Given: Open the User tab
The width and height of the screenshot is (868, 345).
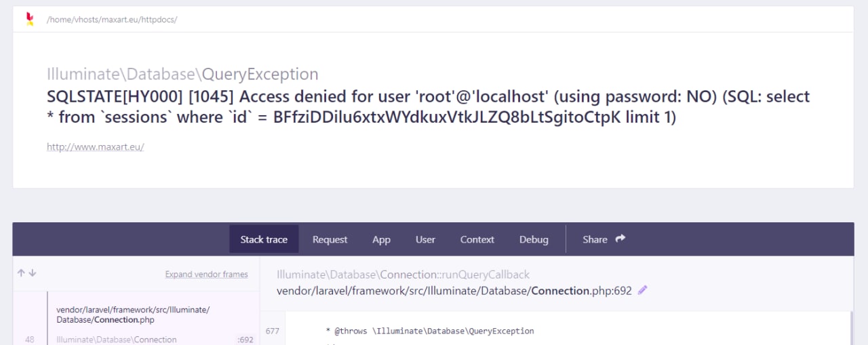Looking at the screenshot, I should tap(425, 239).
